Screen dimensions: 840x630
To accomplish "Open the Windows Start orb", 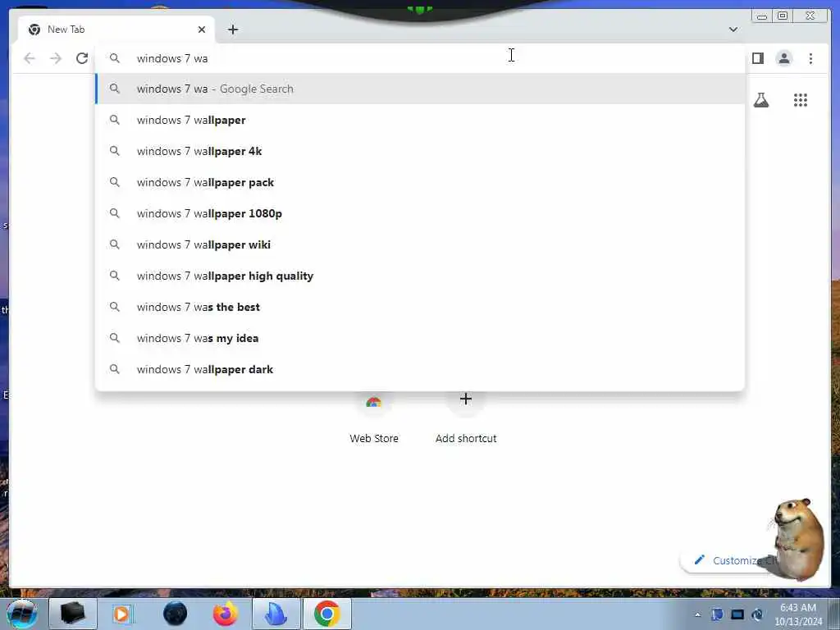I will 22,614.
